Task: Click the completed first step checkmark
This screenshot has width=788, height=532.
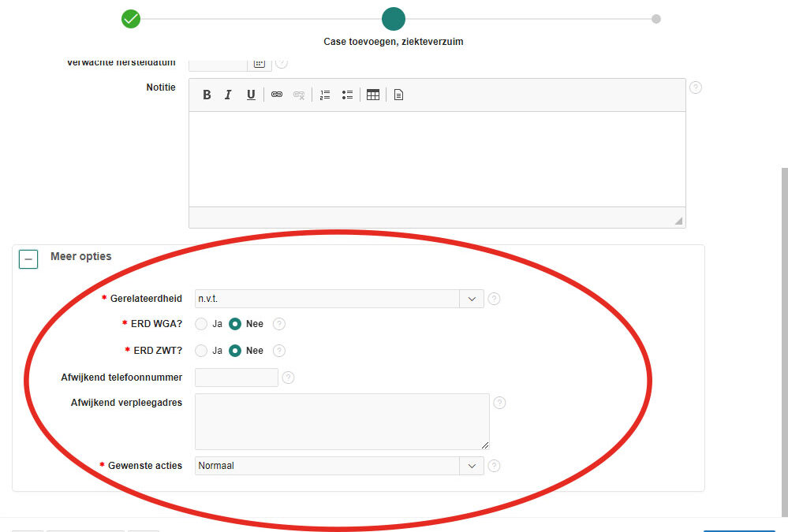Action: 131,19
